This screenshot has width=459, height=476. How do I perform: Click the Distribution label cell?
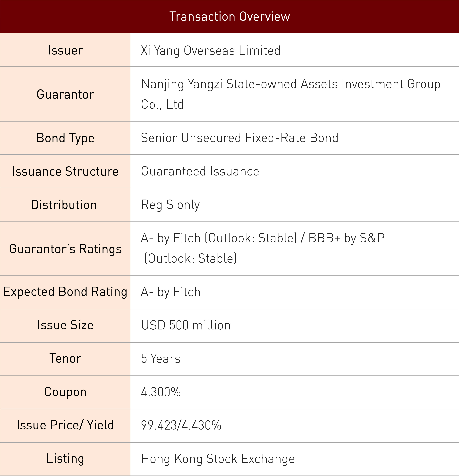click(64, 205)
